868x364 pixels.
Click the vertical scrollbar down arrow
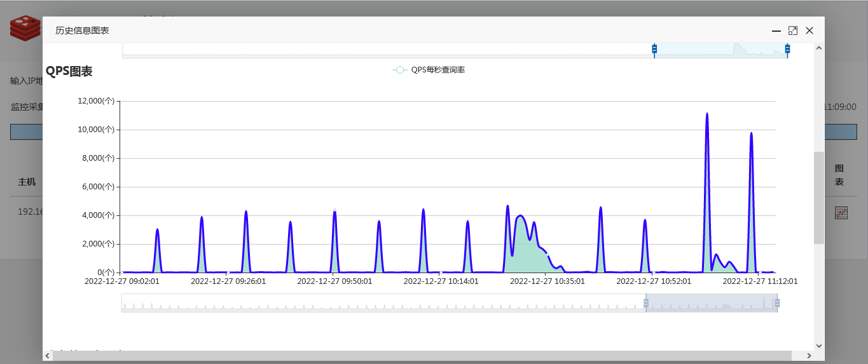click(x=819, y=346)
